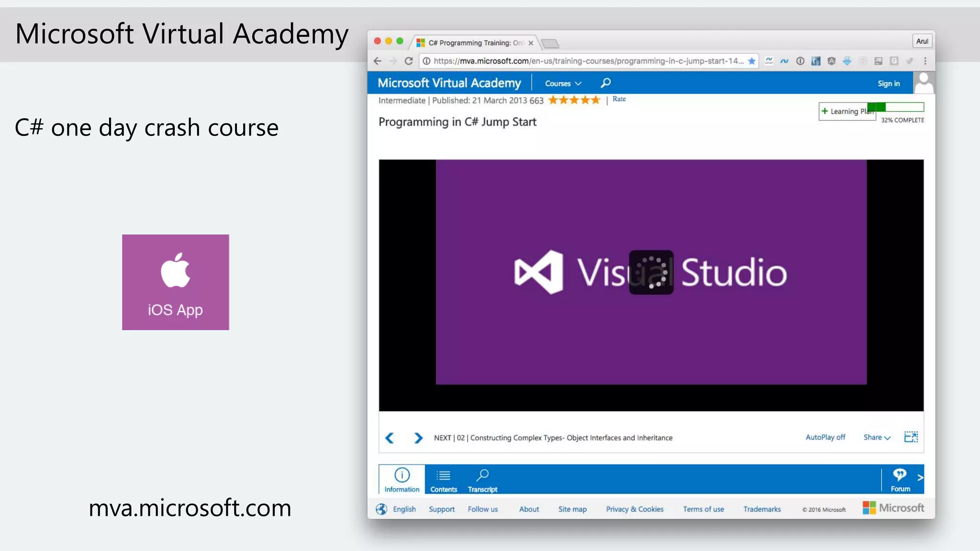980x551 pixels.
Task: Click the Visual Studio video player
Action: click(x=651, y=285)
